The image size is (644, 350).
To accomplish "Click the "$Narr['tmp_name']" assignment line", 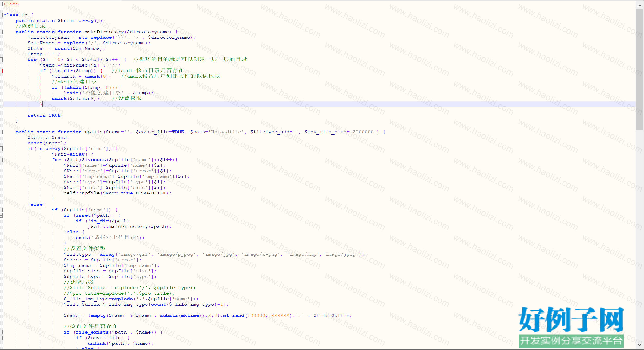I will [x=127, y=176].
